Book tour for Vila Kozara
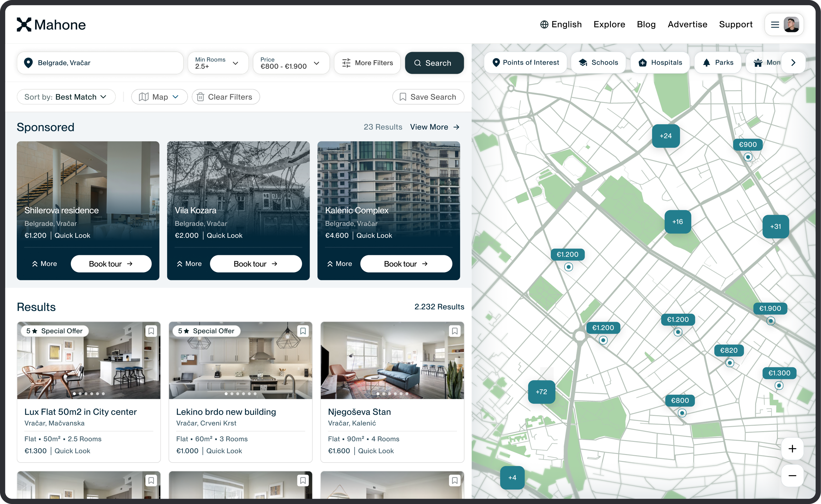Screen dimensions: 821x504 256,264
